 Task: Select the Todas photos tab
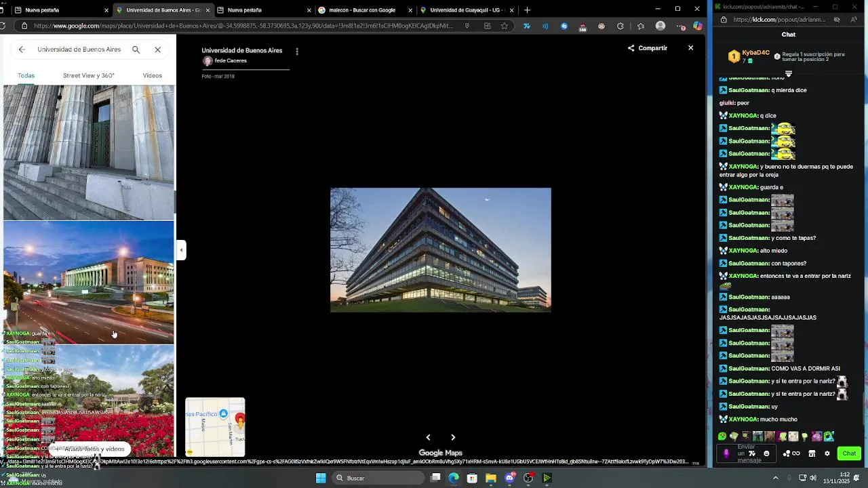[x=26, y=75]
